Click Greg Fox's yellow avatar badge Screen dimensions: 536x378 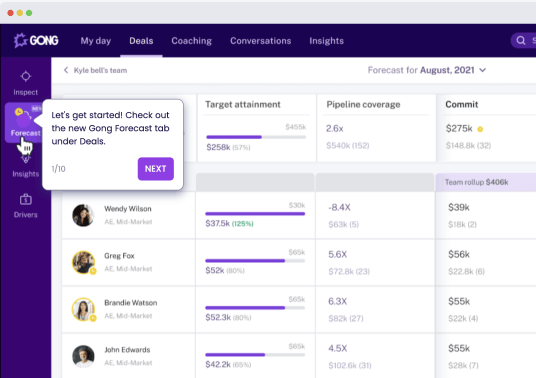(x=93, y=271)
